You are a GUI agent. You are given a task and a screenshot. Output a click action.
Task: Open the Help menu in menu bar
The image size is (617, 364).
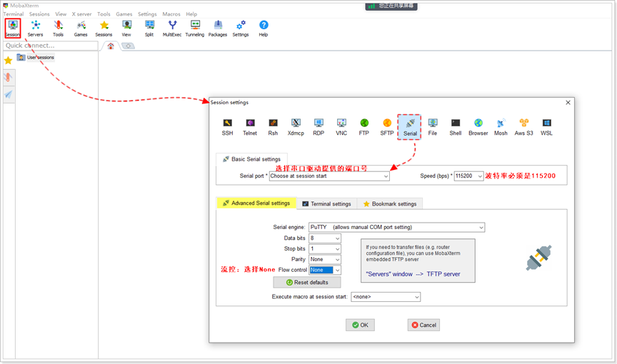click(191, 14)
